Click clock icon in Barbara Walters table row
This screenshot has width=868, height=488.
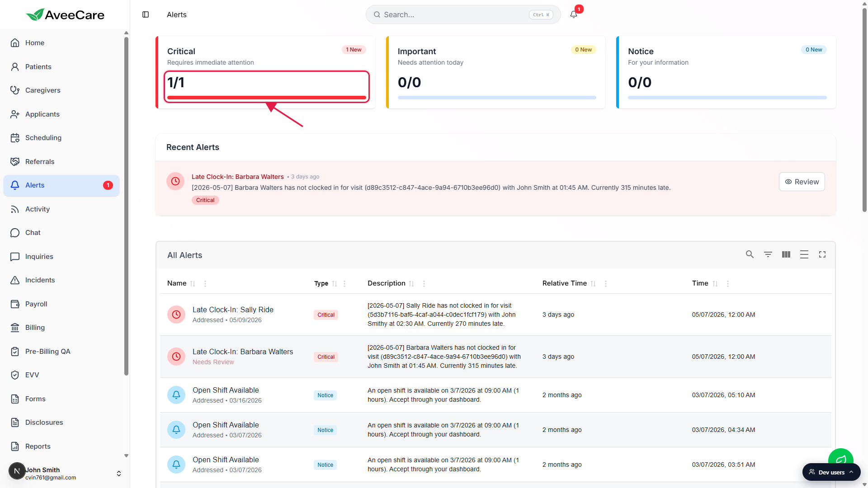[176, 357]
